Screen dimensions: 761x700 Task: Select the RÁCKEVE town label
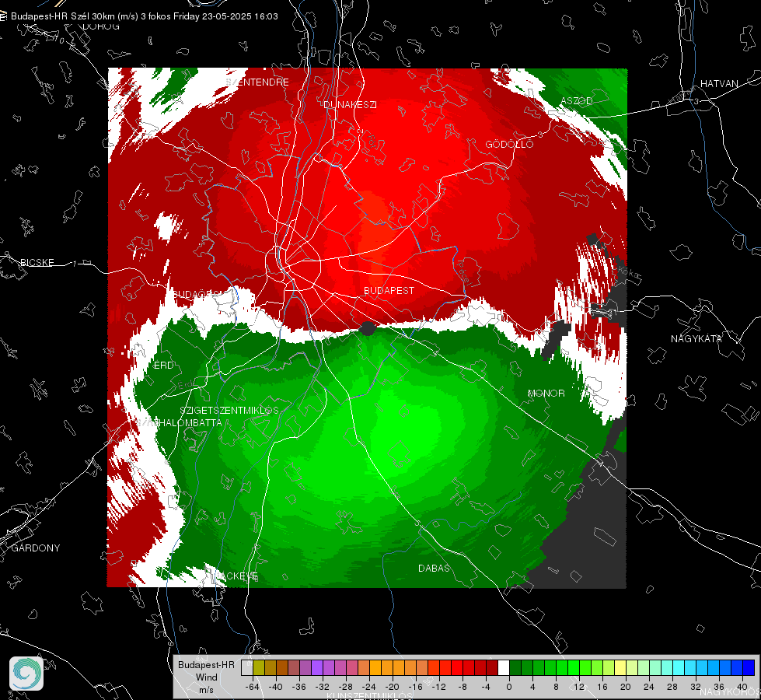pos(236,576)
